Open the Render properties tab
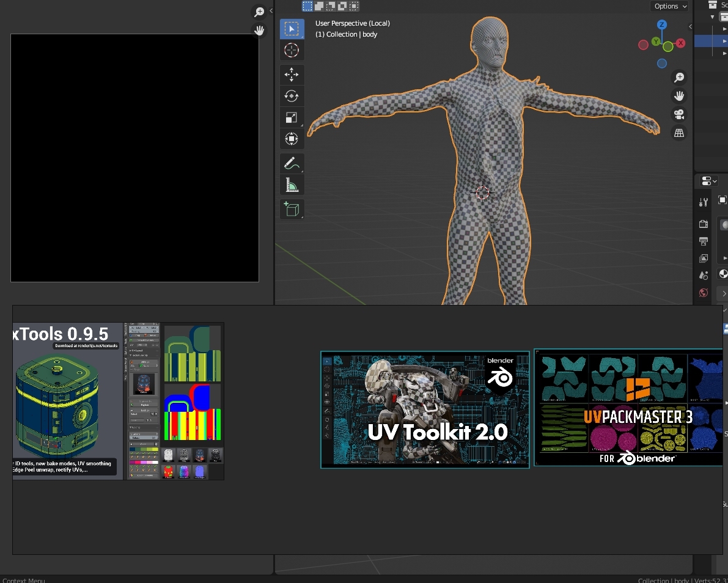Viewport: 728px width, 583px height. point(704,224)
